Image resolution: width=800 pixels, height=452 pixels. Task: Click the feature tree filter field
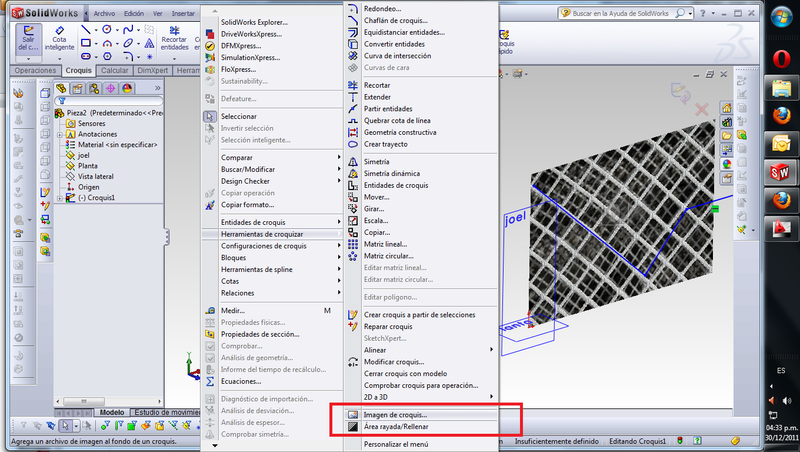pyautogui.click(x=109, y=101)
